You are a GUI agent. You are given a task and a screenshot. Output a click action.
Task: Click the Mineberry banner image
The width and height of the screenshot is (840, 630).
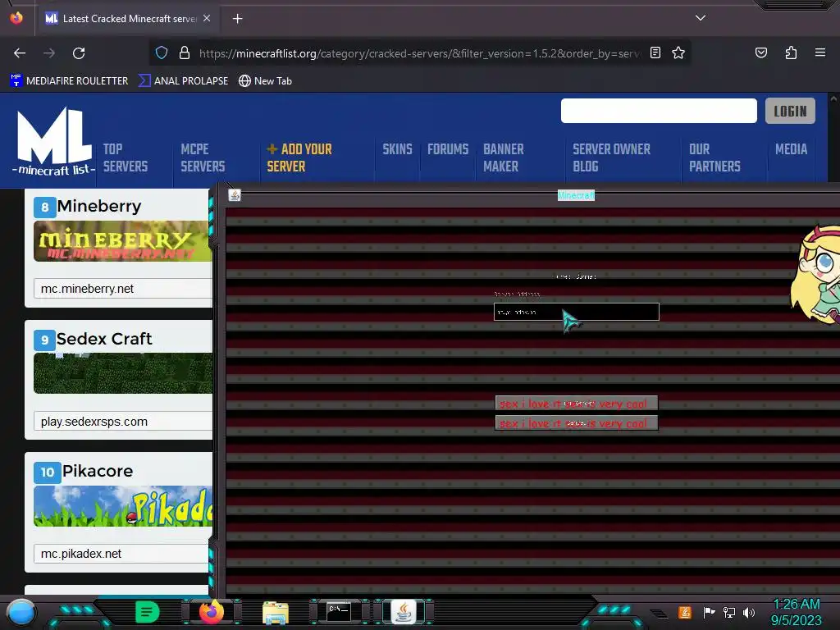coord(123,241)
